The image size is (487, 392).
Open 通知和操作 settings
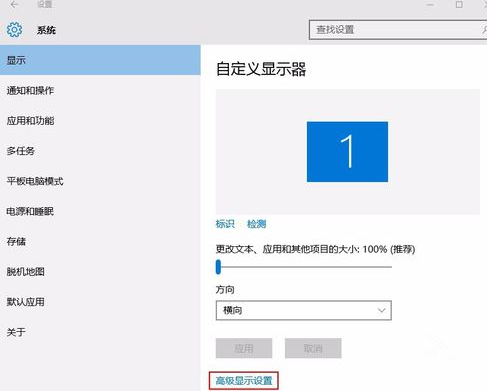click(x=100, y=90)
